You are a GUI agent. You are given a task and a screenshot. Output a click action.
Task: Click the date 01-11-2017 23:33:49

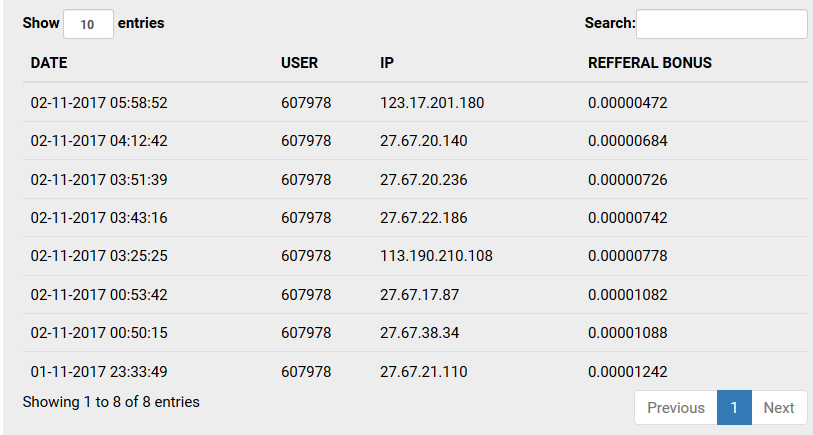click(x=99, y=372)
